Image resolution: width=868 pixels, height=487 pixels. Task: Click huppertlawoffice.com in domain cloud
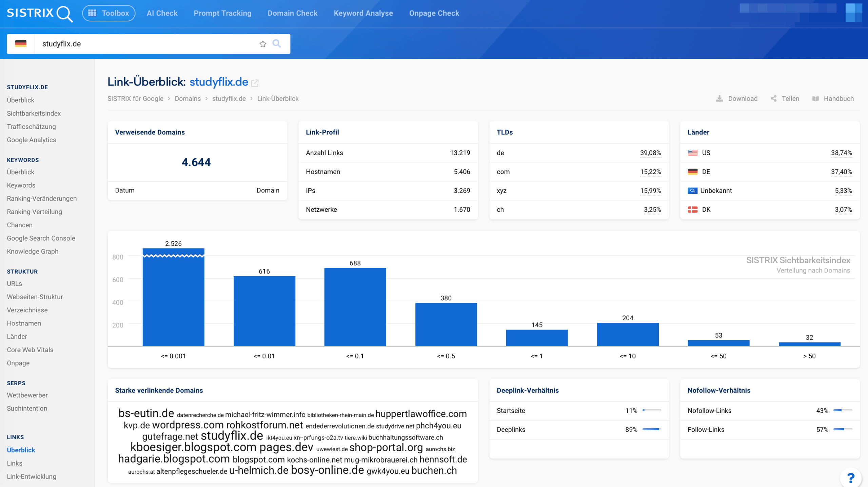pos(421,414)
